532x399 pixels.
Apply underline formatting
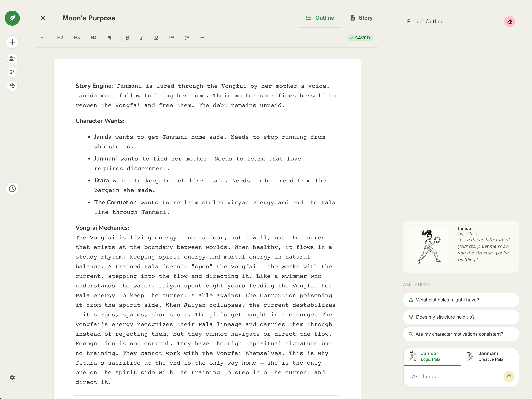point(156,38)
